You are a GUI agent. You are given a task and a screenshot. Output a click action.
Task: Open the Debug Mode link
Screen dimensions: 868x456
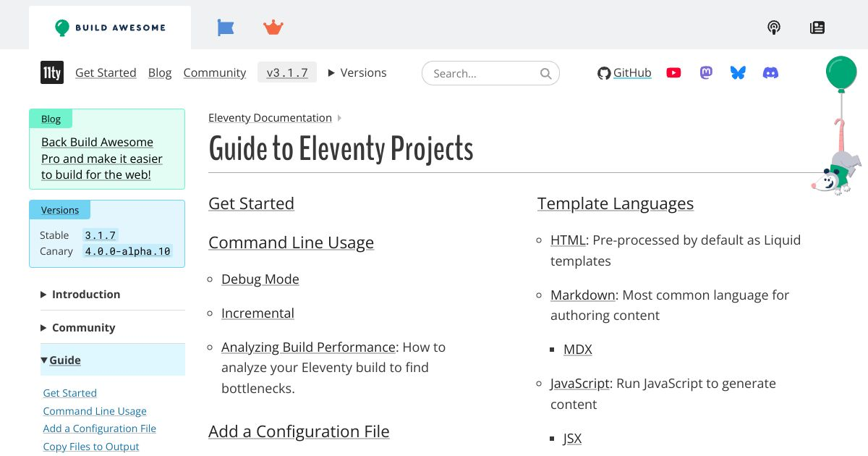coord(260,279)
